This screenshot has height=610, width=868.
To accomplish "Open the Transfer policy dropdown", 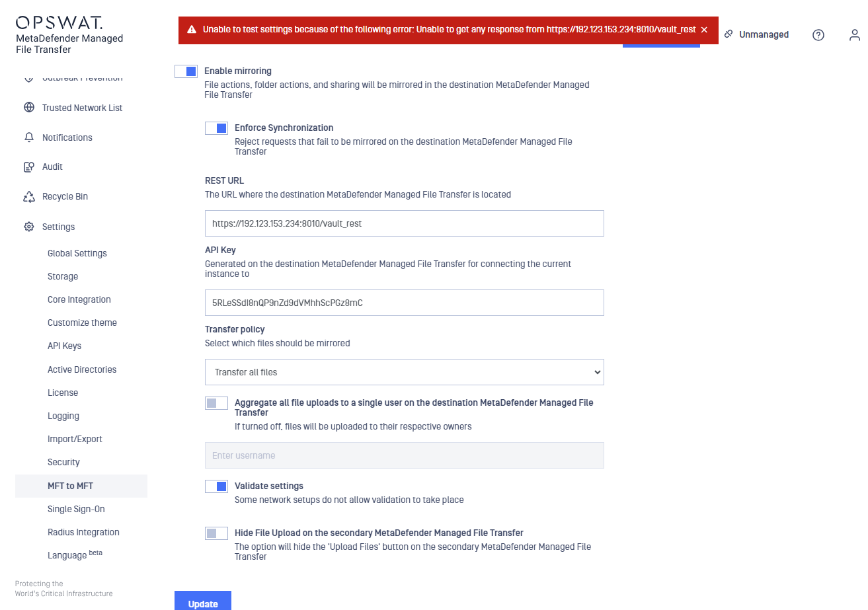I will click(x=405, y=372).
